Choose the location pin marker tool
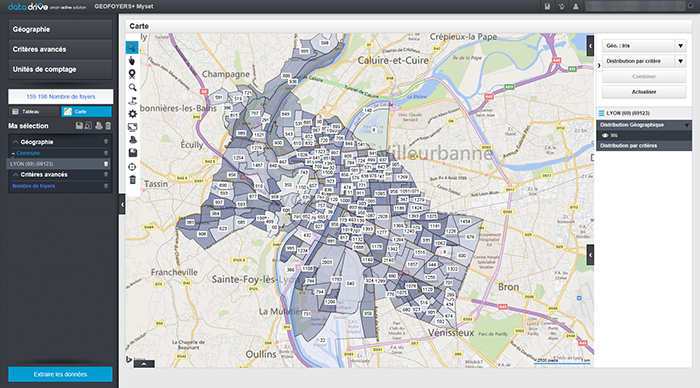700x388 pixels. [x=132, y=74]
